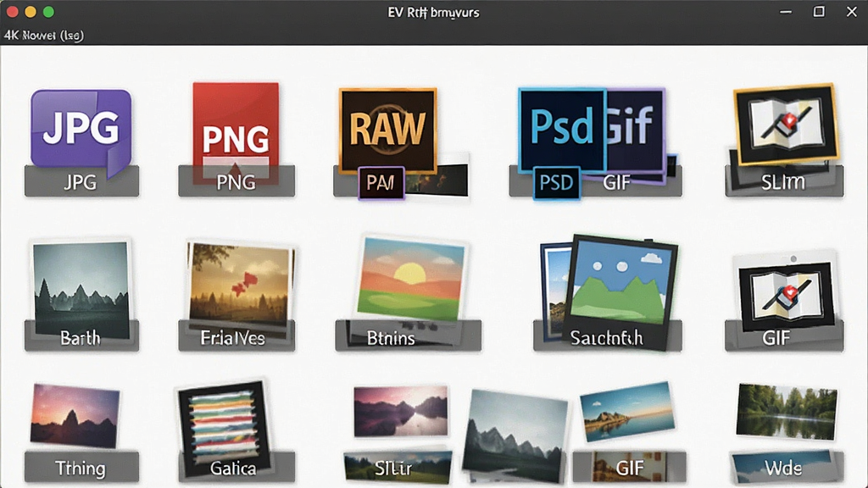Viewport: 868px width, 488px height.
Task: Open the large gray mountain river photo
Action: click(515, 437)
